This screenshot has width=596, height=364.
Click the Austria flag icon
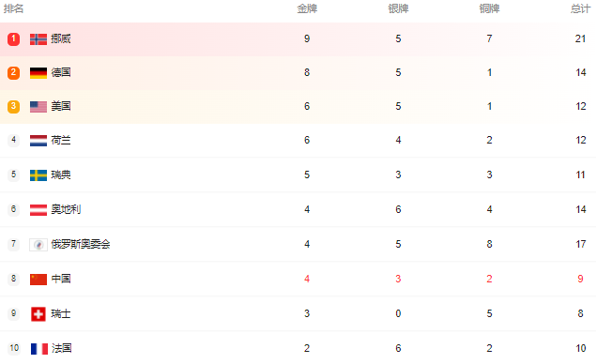(38, 210)
